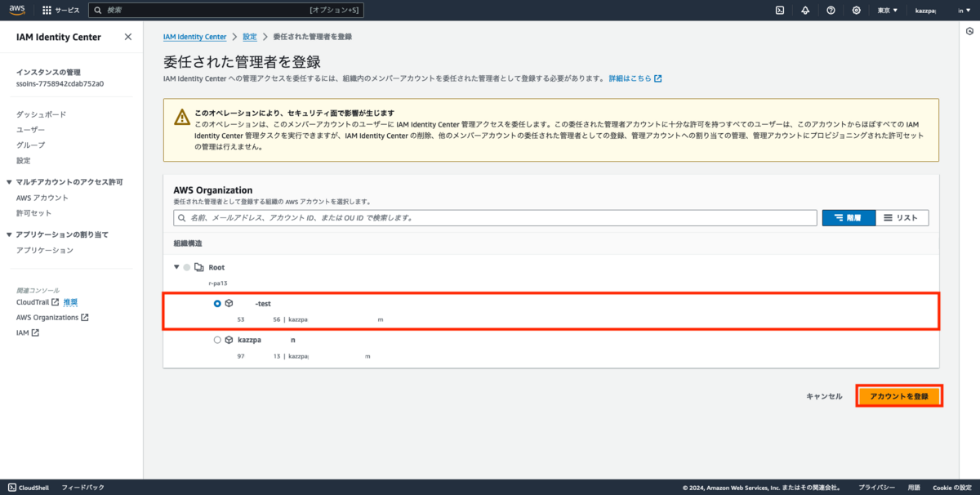Image resolution: width=980 pixels, height=495 pixels.
Task: Open the サービス grid menu
Action: click(62, 11)
